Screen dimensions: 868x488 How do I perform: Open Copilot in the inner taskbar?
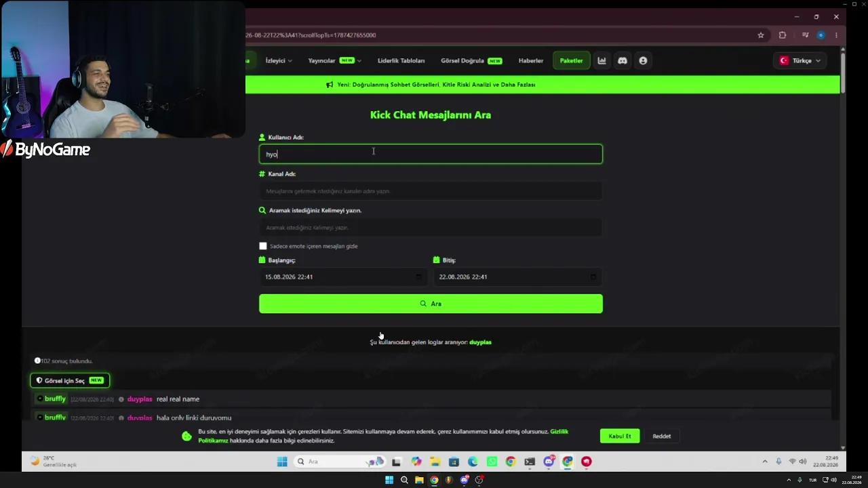pyautogui.click(x=416, y=462)
